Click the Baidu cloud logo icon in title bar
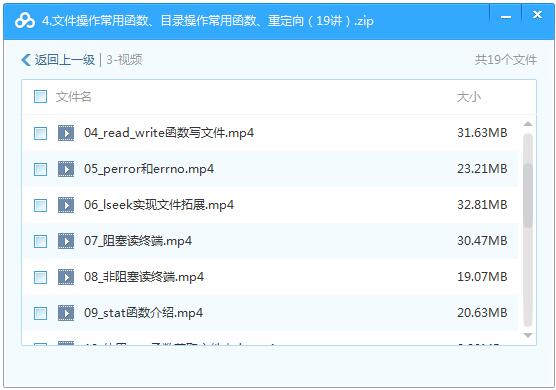The width and height of the screenshot is (556, 390). [x=25, y=21]
